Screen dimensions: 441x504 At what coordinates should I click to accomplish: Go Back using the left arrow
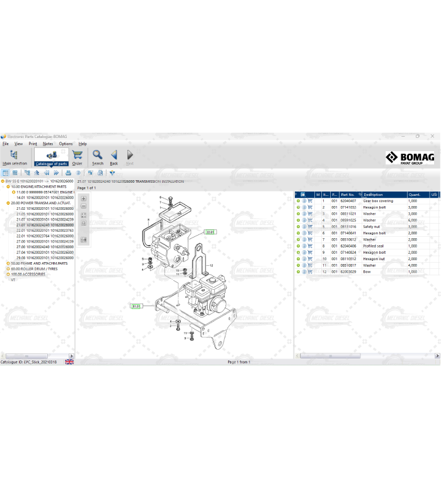tap(114, 155)
